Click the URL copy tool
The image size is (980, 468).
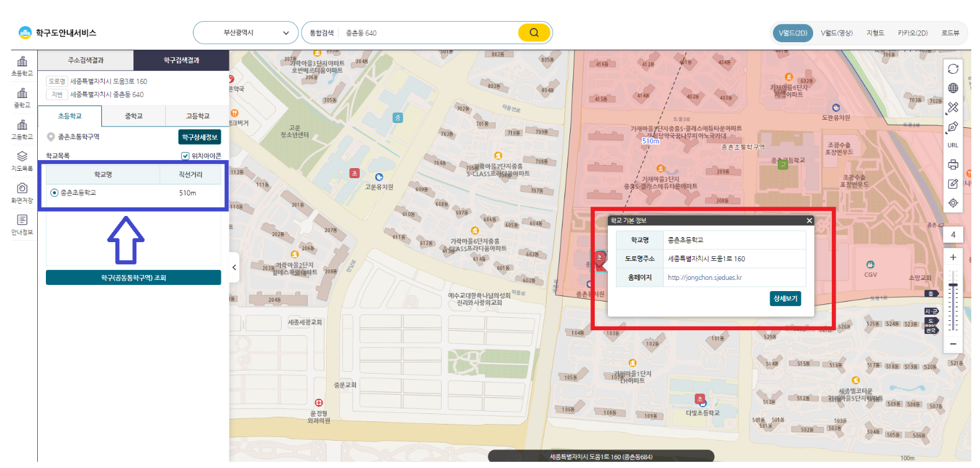(x=953, y=145)
